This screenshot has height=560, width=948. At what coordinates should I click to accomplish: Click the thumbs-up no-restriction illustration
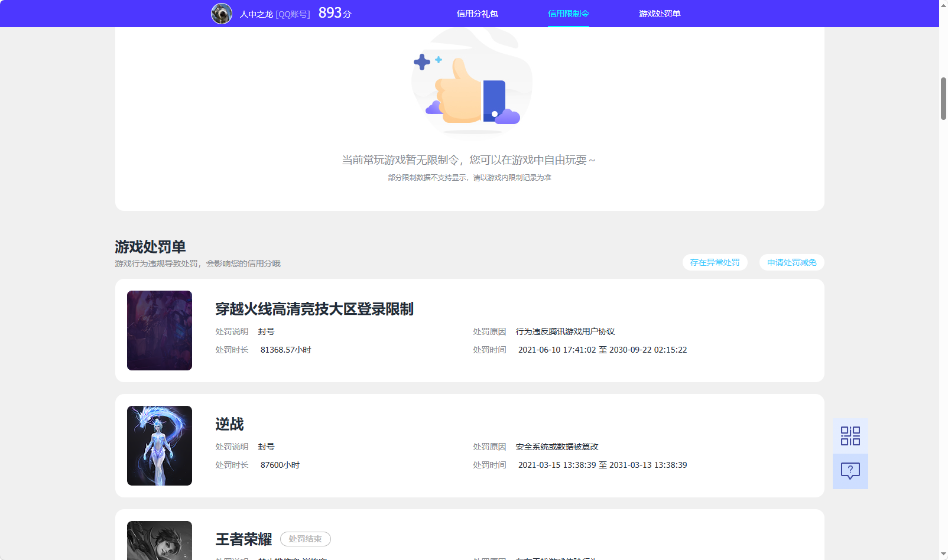point(472,82)
